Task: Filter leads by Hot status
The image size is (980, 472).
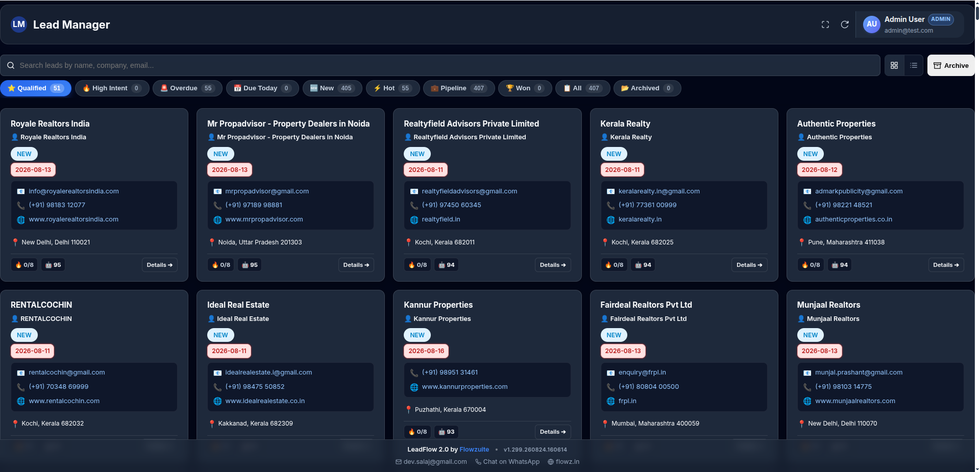Action: tap(393, 88)
